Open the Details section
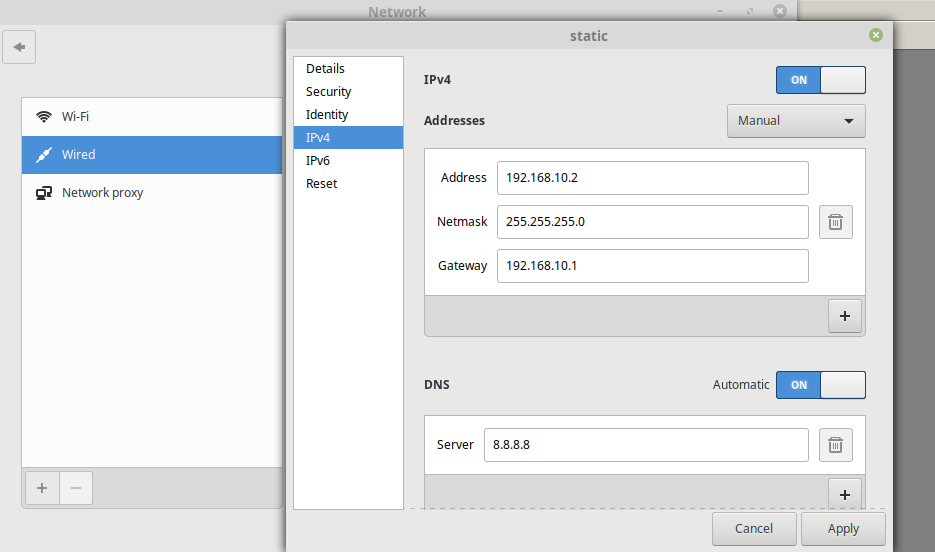Viewport: 935px width, 552px height. point(348,69)
